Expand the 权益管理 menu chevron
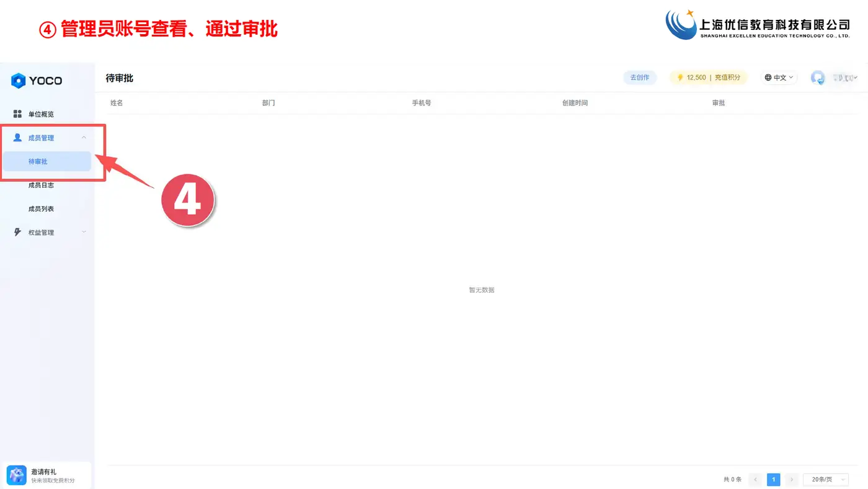This screenshot has height=489, width=868. coord(84,232)
